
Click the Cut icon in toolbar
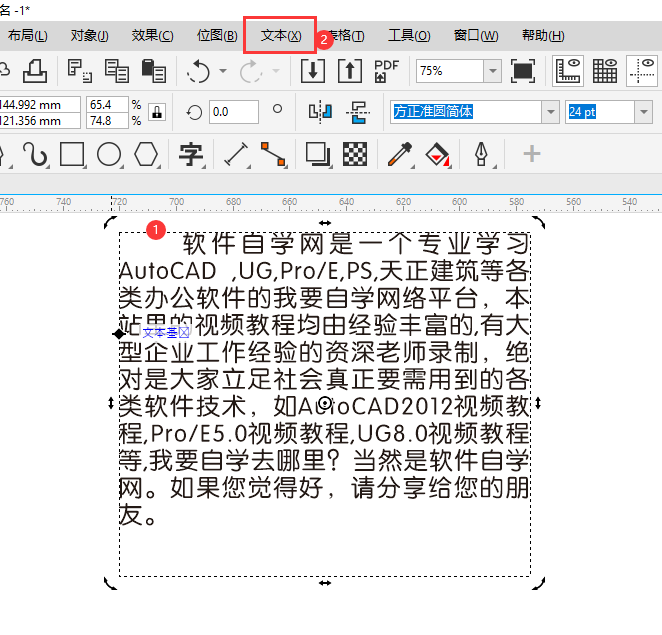[79, 71]
